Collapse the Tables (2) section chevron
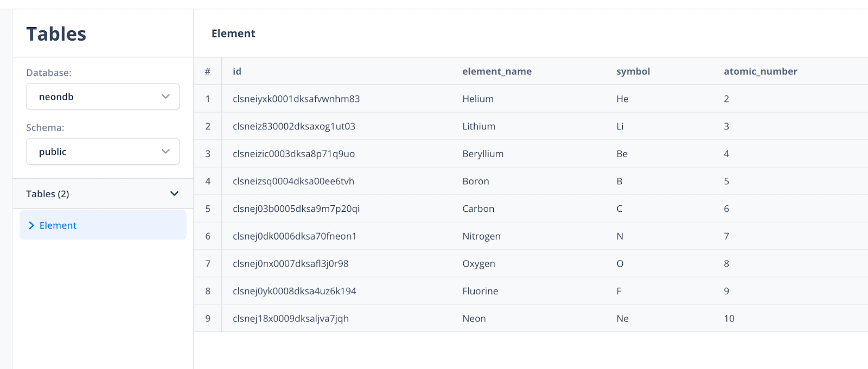This screenshot has height=369, width=868. [174, 194]
